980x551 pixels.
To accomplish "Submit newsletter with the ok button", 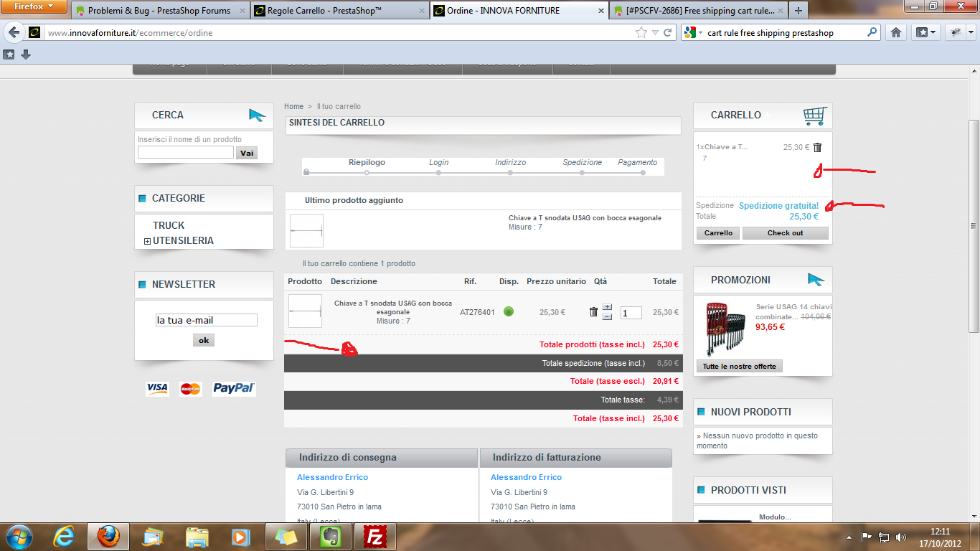I will click(204, 340).
